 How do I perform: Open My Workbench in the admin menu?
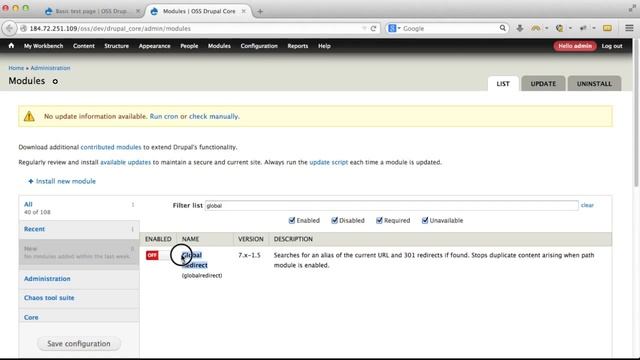pos(43,46)
